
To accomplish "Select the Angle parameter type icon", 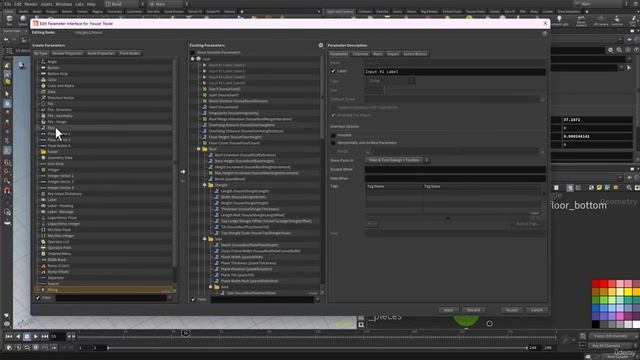I will click(x=43, y=62).
